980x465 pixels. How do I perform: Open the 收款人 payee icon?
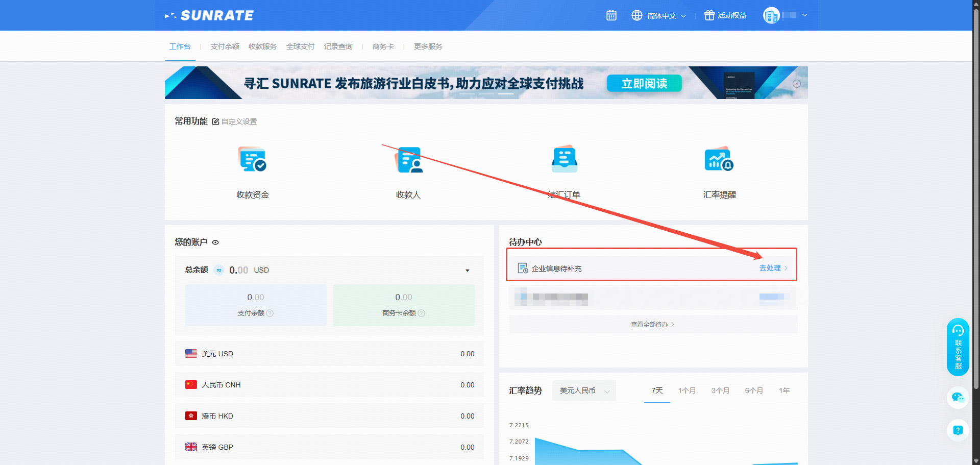coord(408,160)
